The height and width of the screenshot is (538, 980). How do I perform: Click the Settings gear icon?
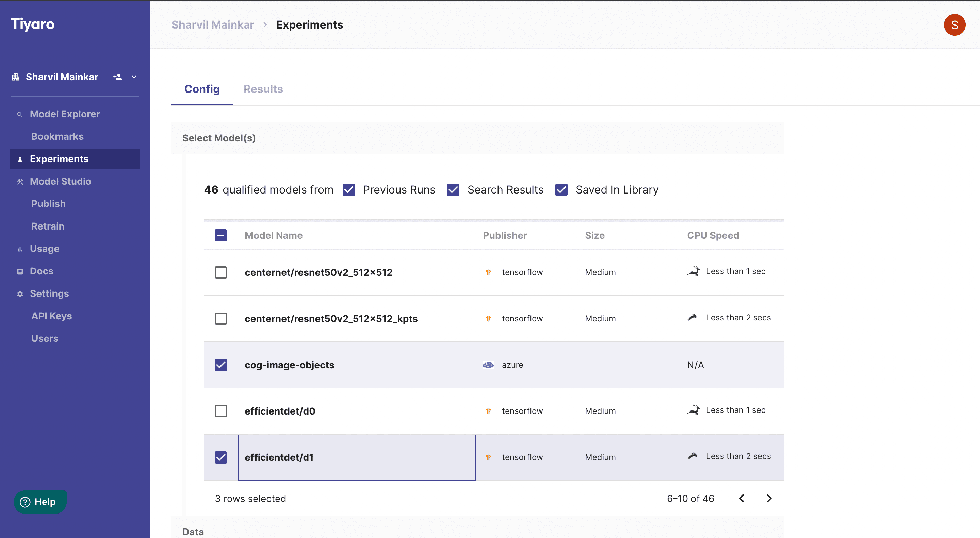click(x=20, y=294)
